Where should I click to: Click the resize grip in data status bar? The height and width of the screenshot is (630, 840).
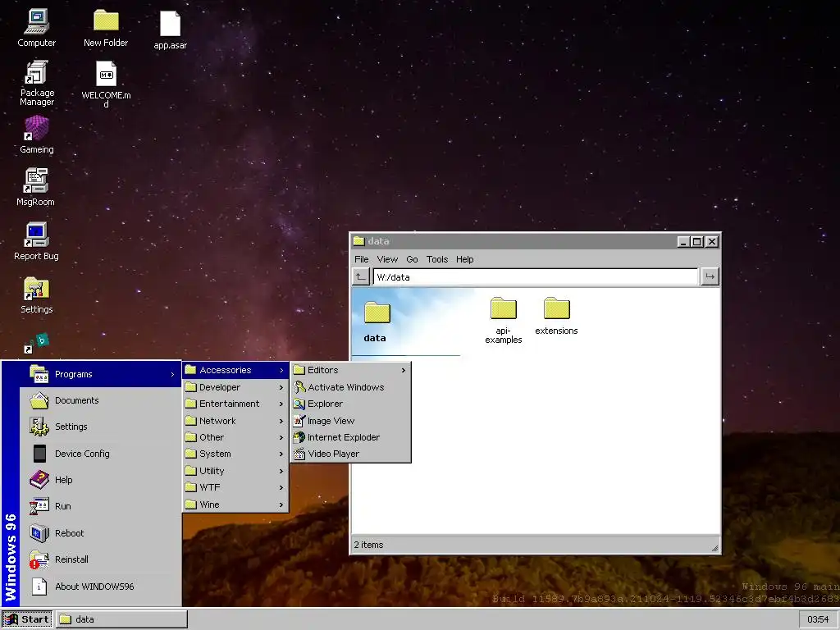coord(714,547)
